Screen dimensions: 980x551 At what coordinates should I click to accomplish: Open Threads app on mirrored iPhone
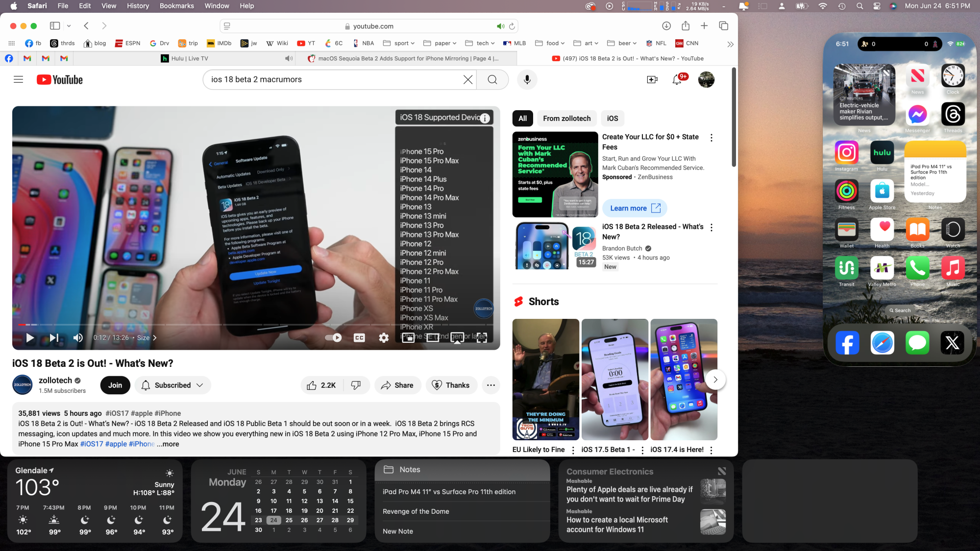tap(953, 115)
